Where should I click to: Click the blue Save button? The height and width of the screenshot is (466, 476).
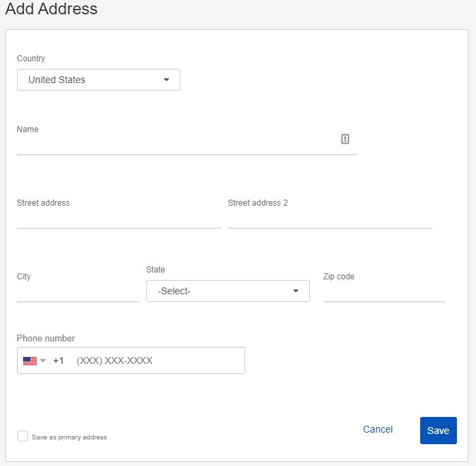pos(439,431)
